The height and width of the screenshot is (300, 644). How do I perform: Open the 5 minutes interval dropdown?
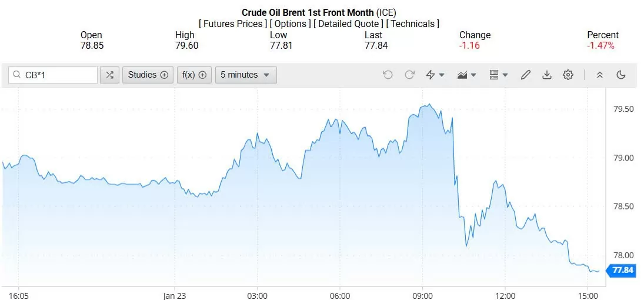[246, 75]
